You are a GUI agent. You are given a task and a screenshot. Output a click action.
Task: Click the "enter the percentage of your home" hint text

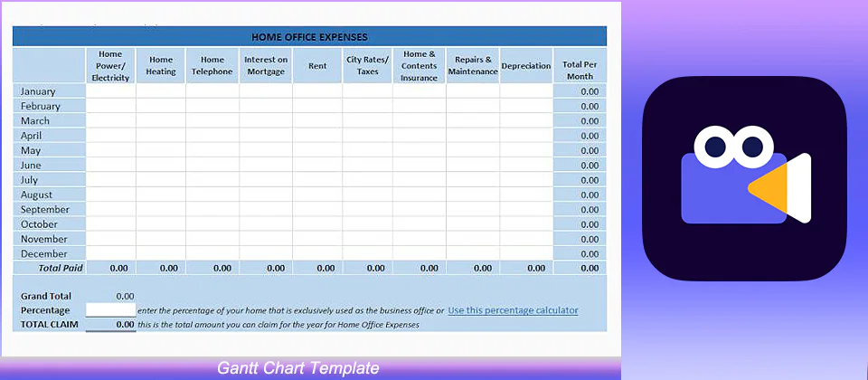point(290,310)
